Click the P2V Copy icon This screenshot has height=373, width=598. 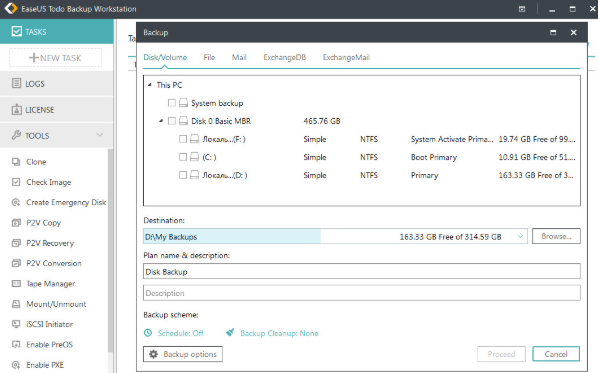(16, 223)
